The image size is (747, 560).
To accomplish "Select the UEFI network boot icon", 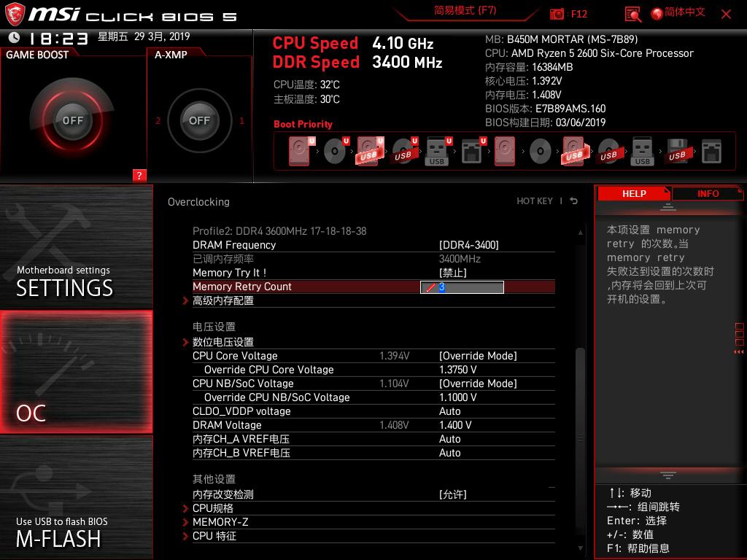I will pyautogui.click(x=473, y=151).
